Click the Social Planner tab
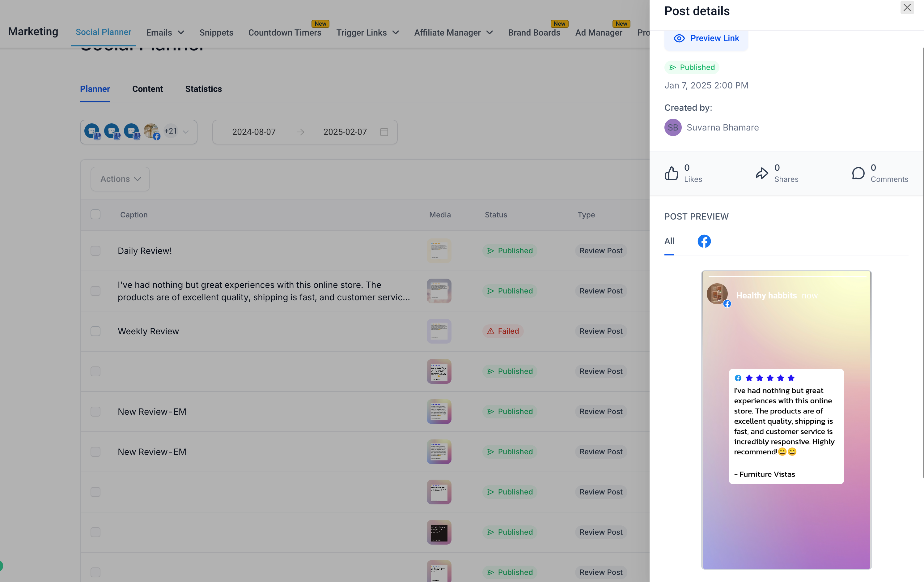Screen dimensions: 924x582 (x=103, y=32)
